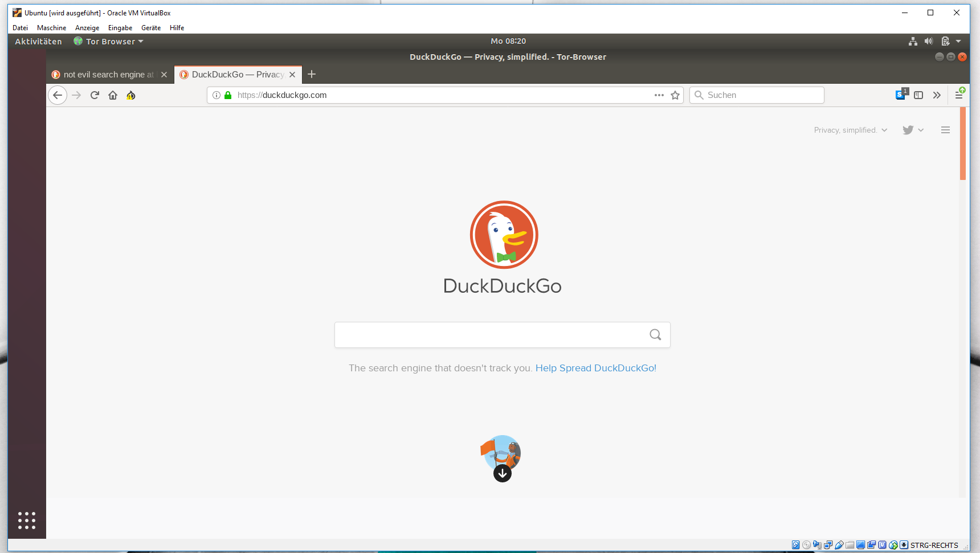Expand the system menu arrow in top bar

coord(958,41)
